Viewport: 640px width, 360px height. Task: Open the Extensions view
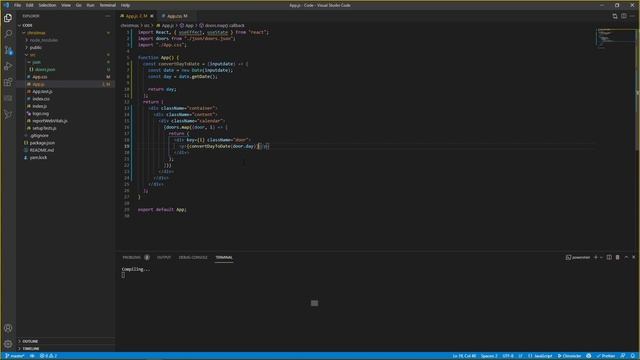point(8,82)
